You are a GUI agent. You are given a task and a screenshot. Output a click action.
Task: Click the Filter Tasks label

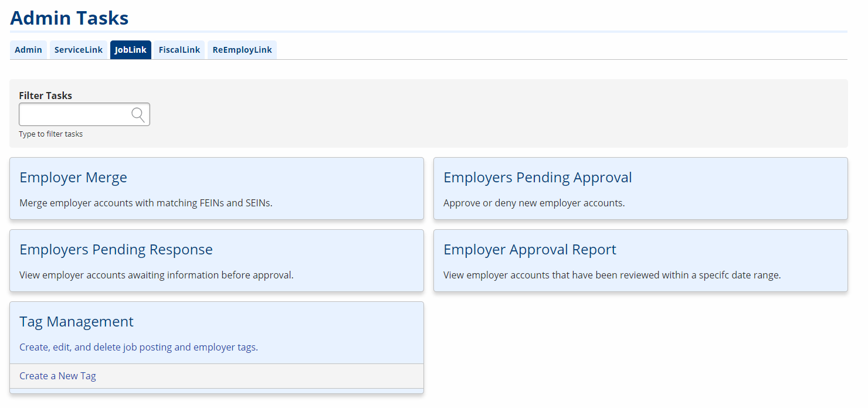coord(45,95)
